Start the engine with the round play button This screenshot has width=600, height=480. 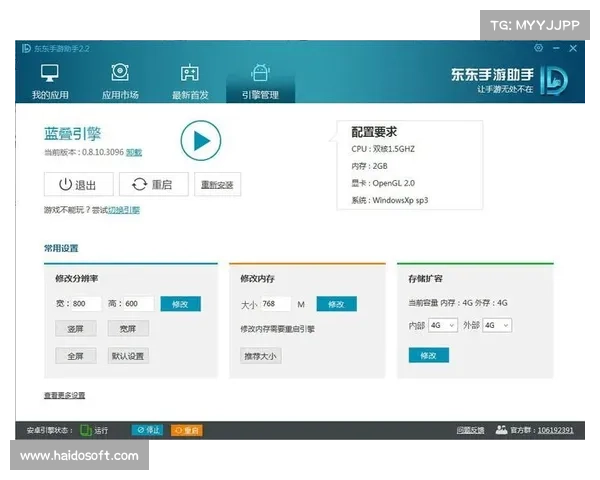(x=201, y=140)
